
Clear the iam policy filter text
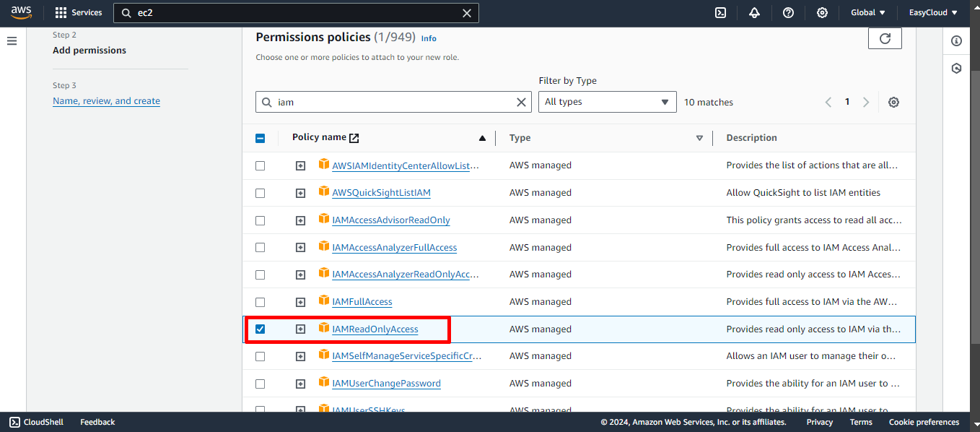pyautogui.click(x=521, y=102)
